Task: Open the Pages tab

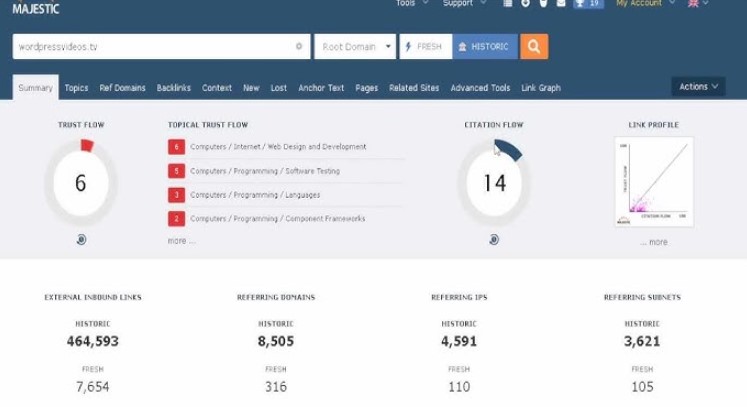Action: click(366, 88)
